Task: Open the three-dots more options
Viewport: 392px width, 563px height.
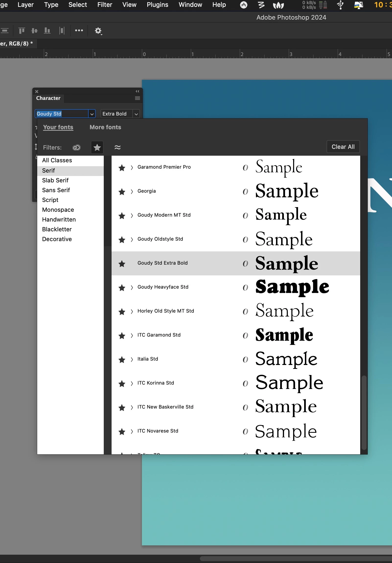Action: 79,30
